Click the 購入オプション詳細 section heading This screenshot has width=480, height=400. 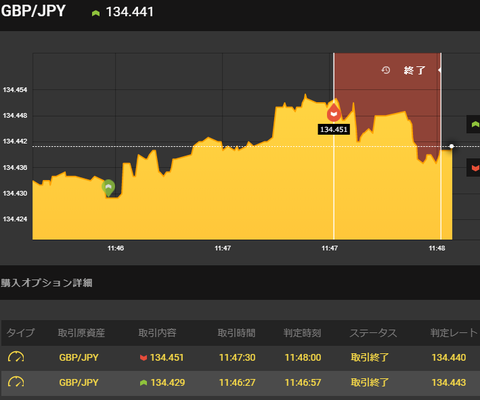point(46,283)
